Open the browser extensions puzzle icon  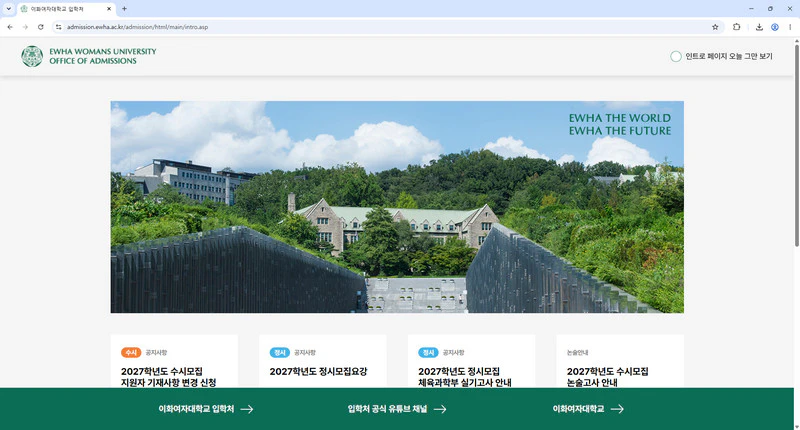[x=736, y=27]
